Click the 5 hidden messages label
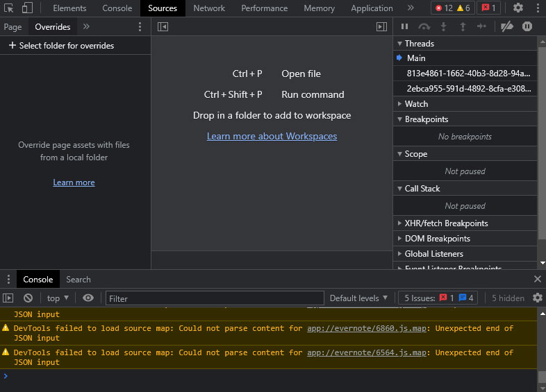This screenshot has height=392, width=546. 508,298
